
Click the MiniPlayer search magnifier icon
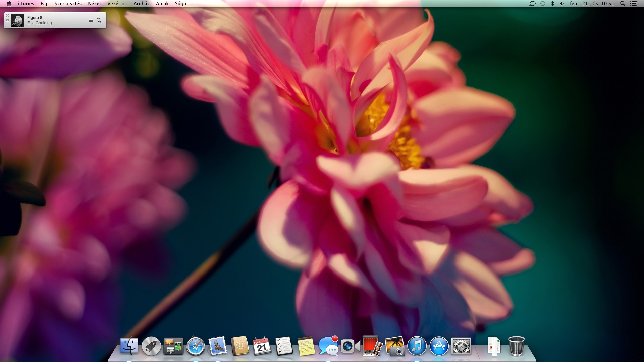99,20
